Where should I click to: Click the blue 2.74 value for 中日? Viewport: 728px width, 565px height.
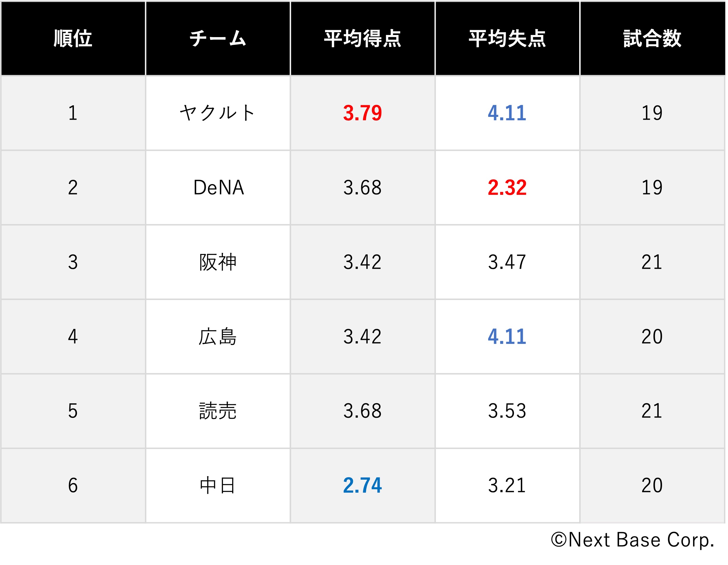tap(362, 485)
